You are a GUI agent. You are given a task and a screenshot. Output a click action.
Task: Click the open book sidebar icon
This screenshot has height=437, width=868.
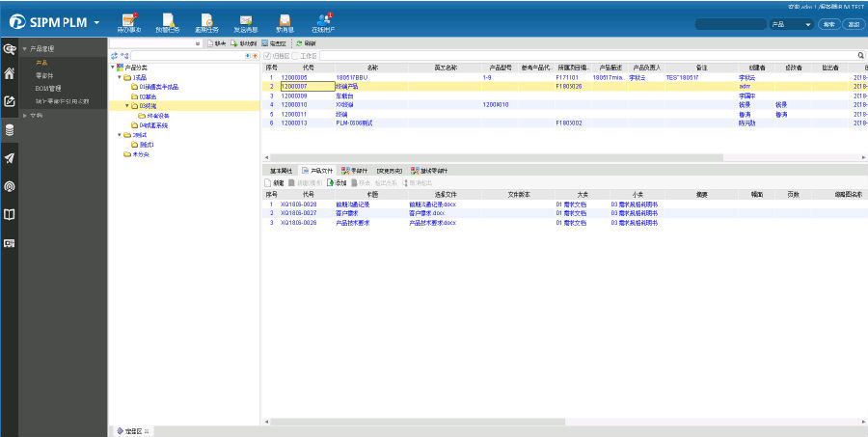tap(10, 214)
